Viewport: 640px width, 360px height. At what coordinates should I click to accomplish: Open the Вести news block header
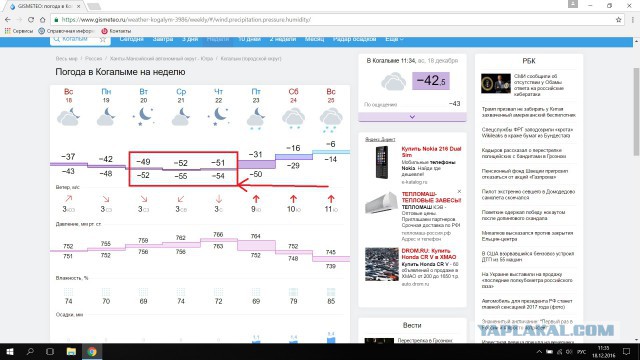(x=412, y=325)
